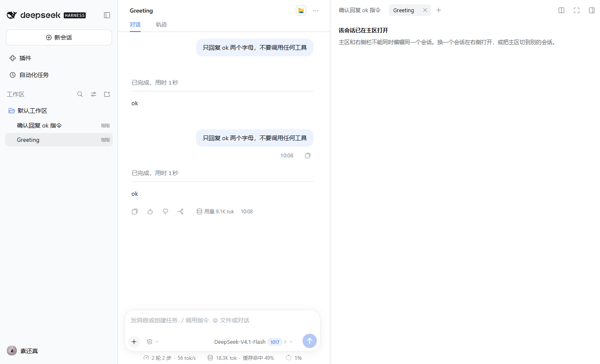Open workspace filter settings sliders icon
600x364 pixels.
pyautogui.click(x=94, y=94)
